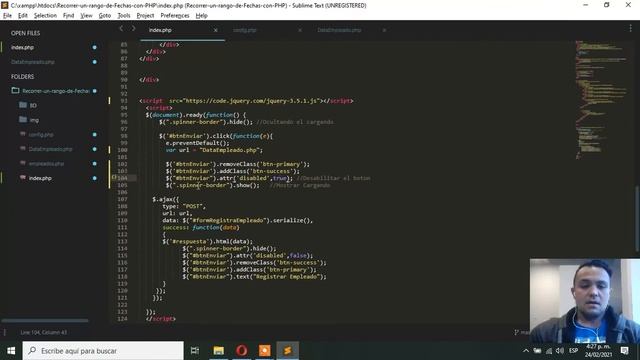
Task: Switch to the DataEmpleado.php tab
Action: 339,30
